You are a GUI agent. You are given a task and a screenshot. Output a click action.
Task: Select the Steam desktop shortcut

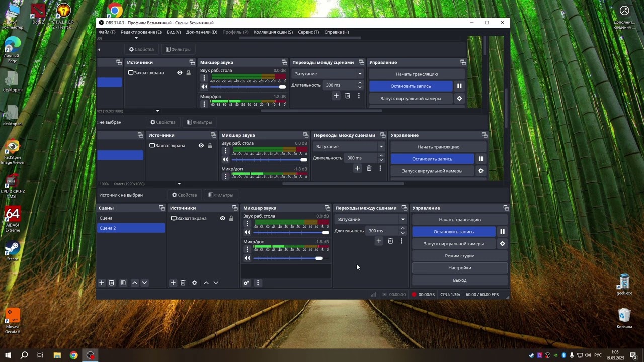coord(13,251)
